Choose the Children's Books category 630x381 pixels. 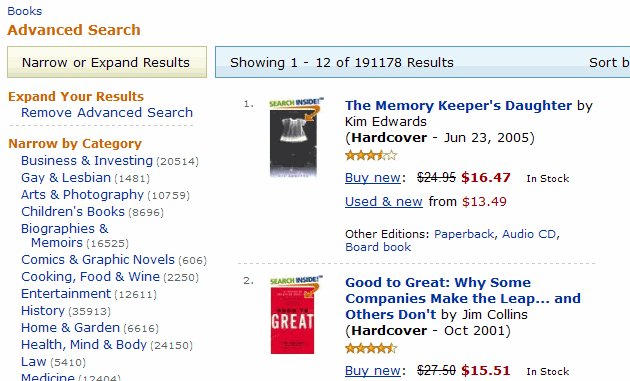[x=73, y=211]
